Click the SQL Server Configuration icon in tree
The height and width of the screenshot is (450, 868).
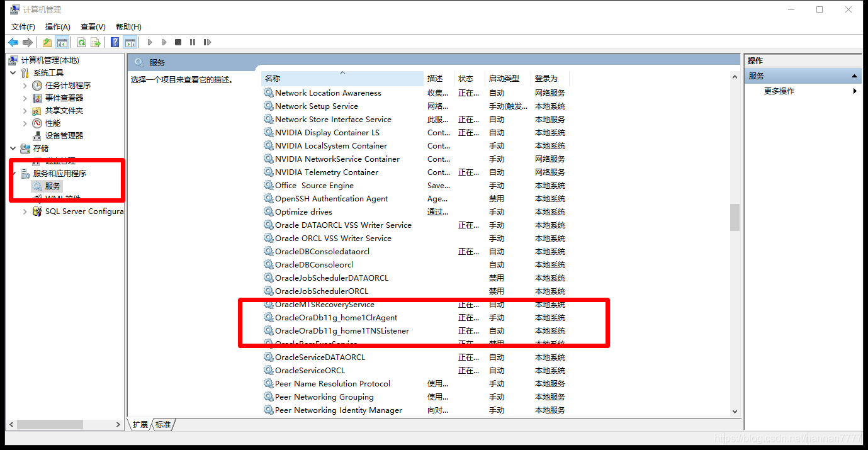38,211
